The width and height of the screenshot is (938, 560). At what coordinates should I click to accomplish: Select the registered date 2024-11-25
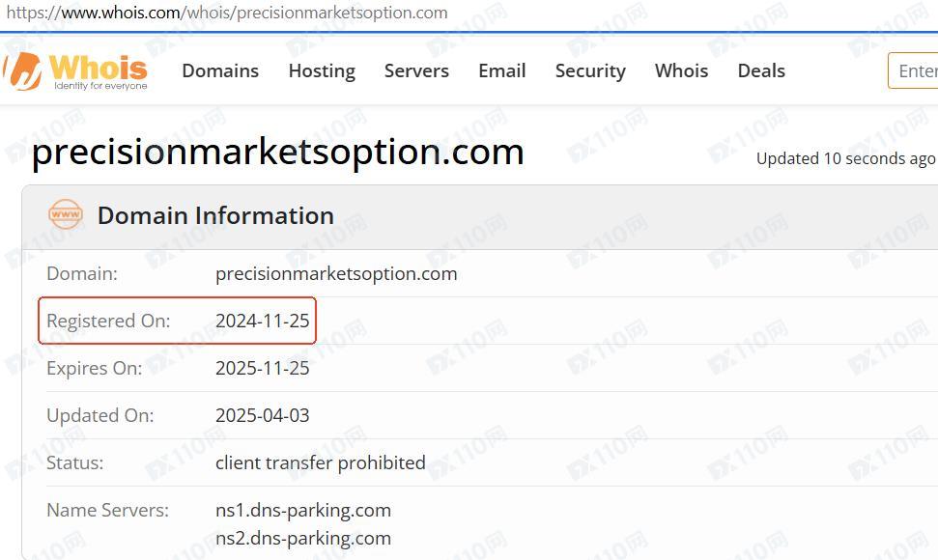(x=262, y=321)
